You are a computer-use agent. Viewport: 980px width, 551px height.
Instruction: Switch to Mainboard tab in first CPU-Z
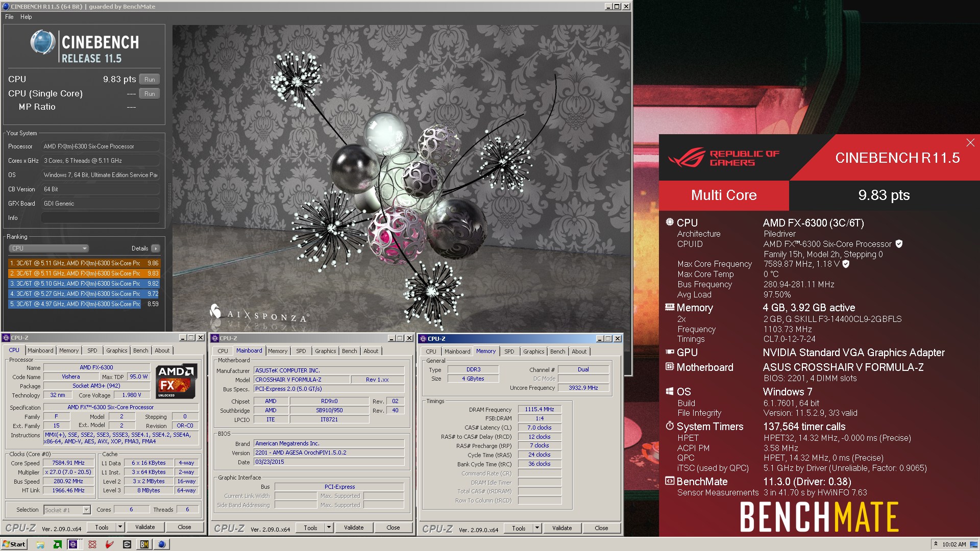tap(40, 350)
